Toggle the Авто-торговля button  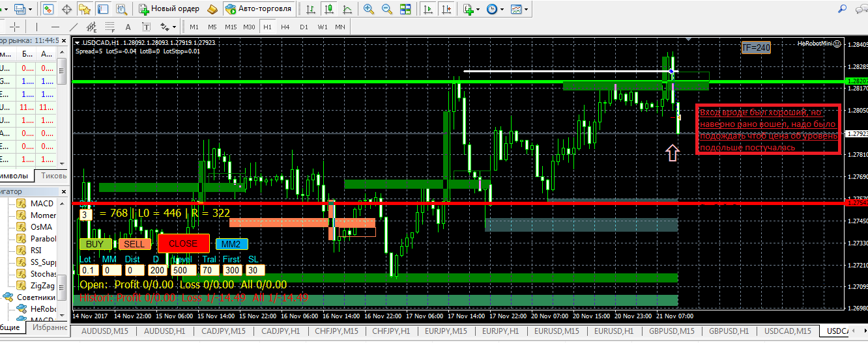click(257, 9)
